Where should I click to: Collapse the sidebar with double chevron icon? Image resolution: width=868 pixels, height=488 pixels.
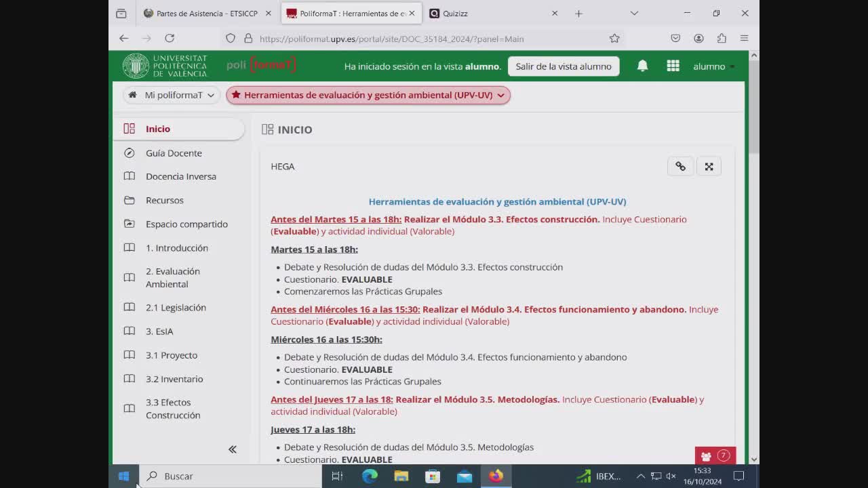click(233, 449)
